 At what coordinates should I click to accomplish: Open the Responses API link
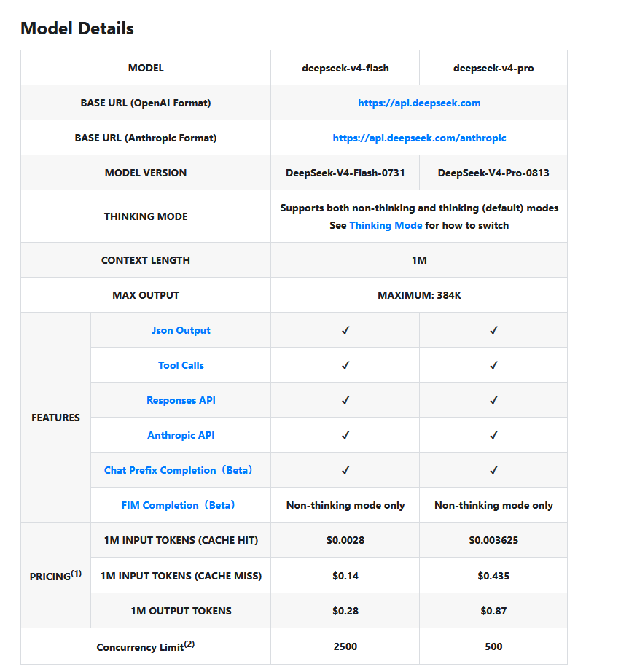pyautogui.click(x=181, y=400)
